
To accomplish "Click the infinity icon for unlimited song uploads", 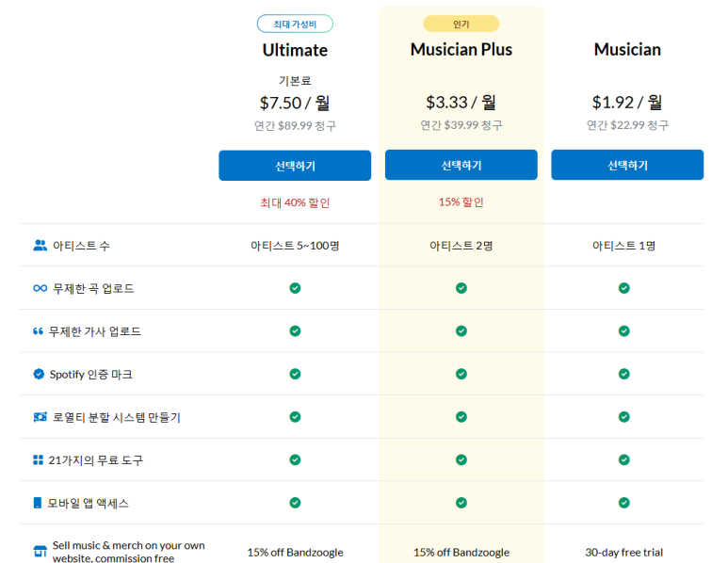I will pyautogui.click(x=40, y=288).
